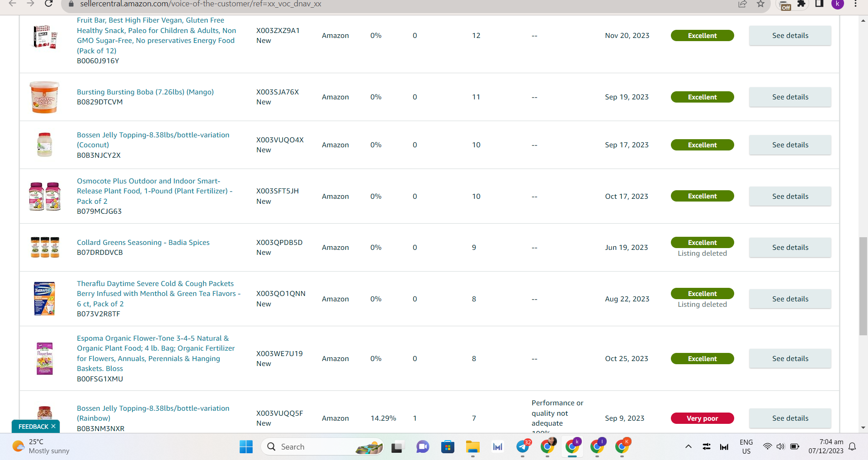Open the Chrome Extensions puzzle menu
This screenshot has height=460, width=868.
pos(802,4)
